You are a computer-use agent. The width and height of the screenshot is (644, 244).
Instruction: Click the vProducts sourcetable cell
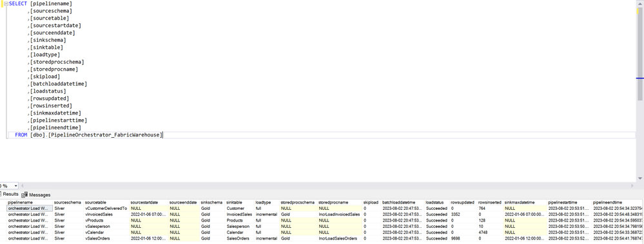pyautogui.click(x=106, y=220)
